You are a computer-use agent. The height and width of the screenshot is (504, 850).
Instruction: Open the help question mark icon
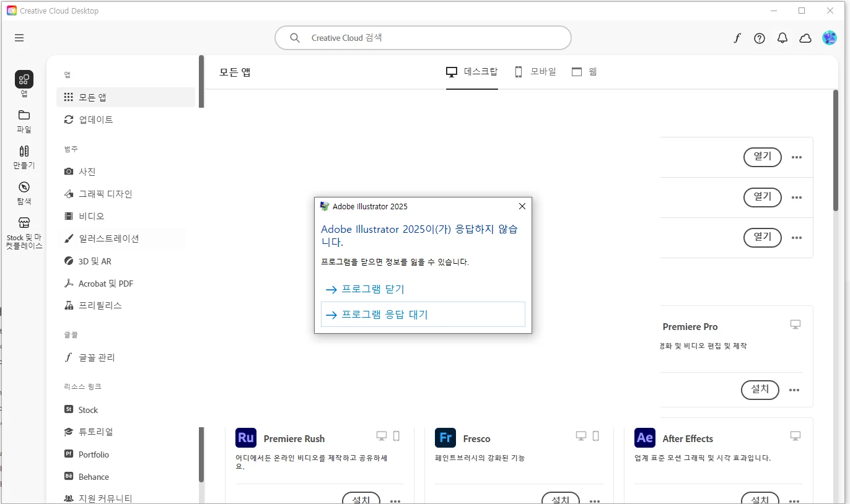(760, 38)
